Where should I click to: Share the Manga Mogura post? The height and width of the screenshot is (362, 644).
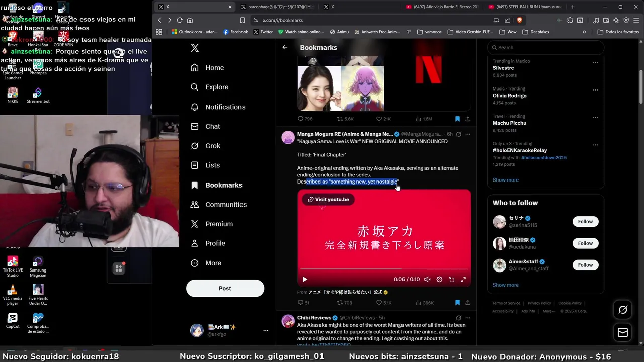[x=468, y=303]
